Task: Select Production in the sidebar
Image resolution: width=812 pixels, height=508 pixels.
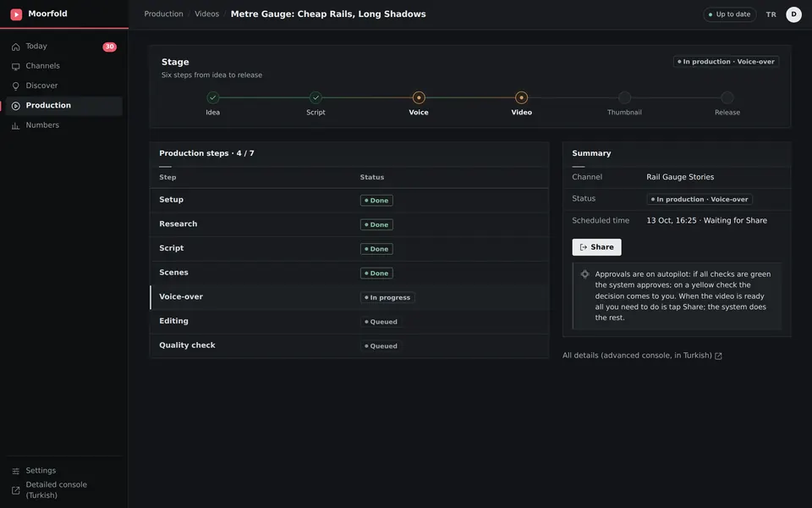Action: (64, 105)
